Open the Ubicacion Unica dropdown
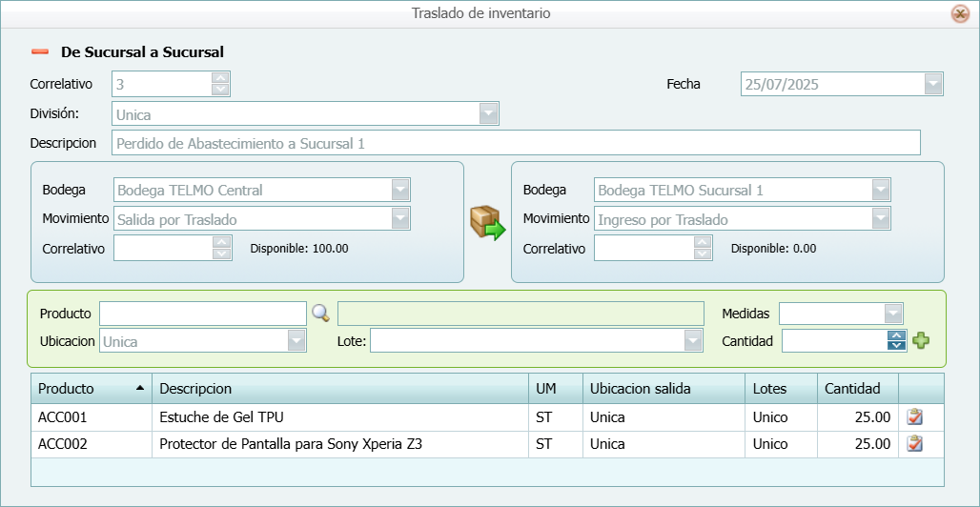Viewport: 980px width, 507px height. [296, 340]
